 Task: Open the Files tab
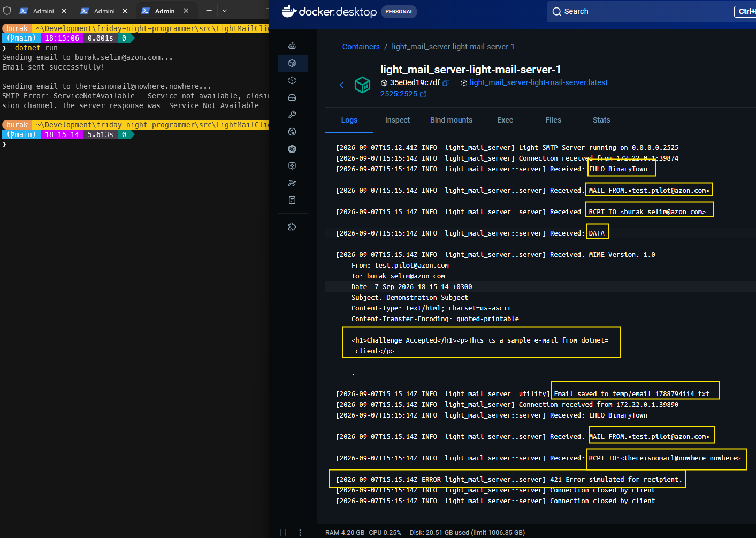point(553,120)
